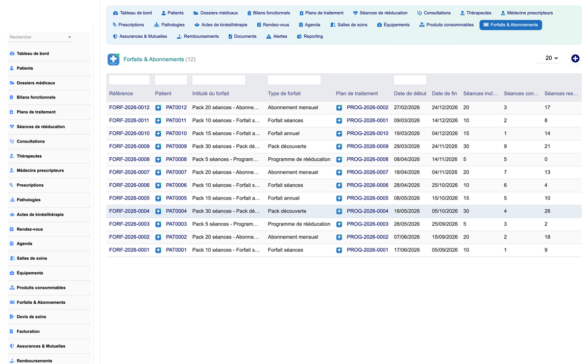Select the Assurances & Mutuelles tab
This screenshot has height=364, width=588.
tap(140, 36)
